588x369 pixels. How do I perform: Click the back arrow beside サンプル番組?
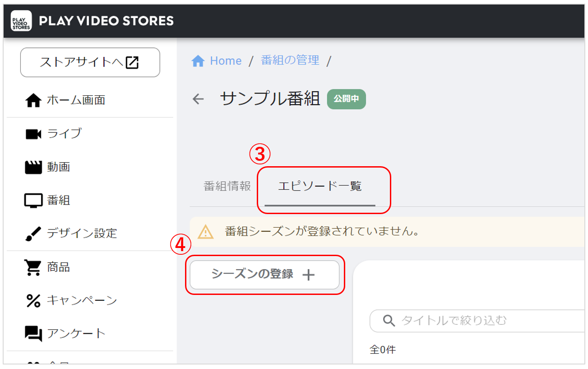click(198, 99)
